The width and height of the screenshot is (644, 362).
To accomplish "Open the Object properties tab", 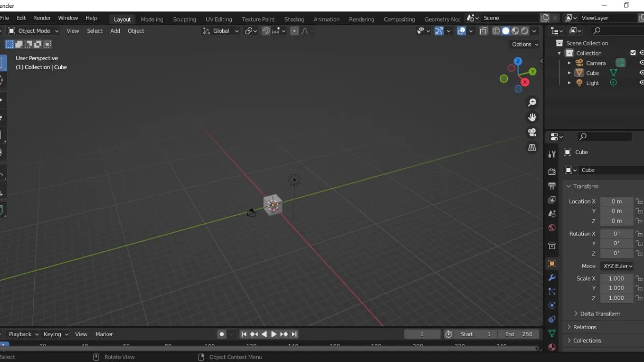I will (x=552, y=263).
